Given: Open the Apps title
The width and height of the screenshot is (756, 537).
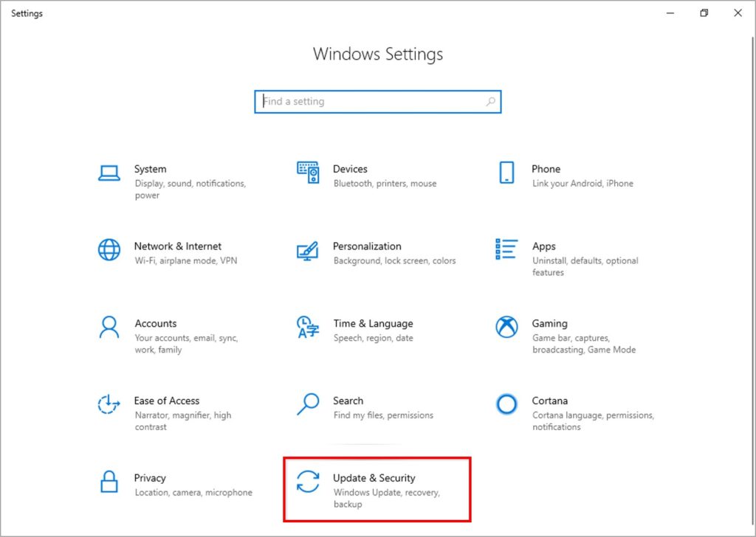Looking at the screenshot, I should coord(544,246).
